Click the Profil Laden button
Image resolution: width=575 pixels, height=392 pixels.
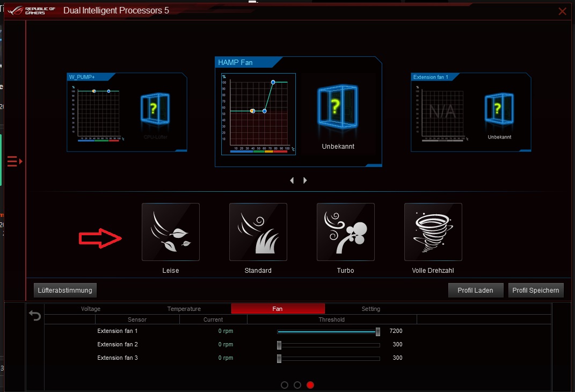pos(476,290)
